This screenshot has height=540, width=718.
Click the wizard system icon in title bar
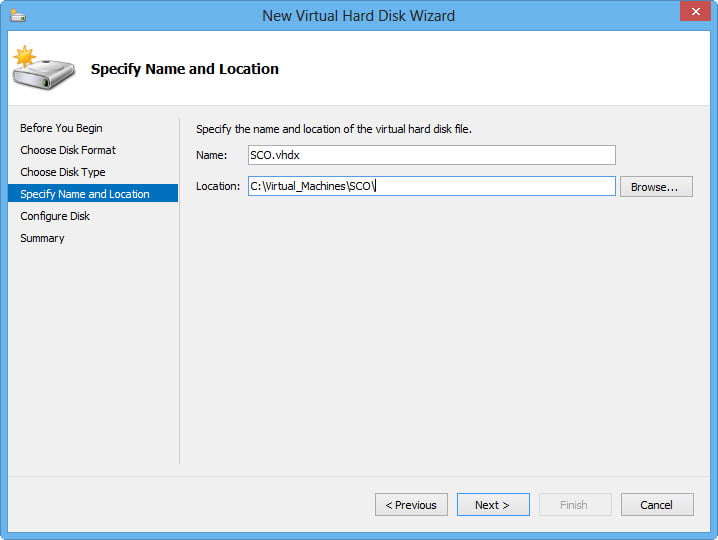(19, 15)
